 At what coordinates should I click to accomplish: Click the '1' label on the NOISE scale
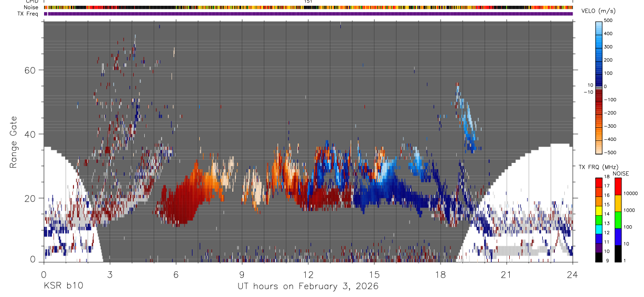pos(626,261)
